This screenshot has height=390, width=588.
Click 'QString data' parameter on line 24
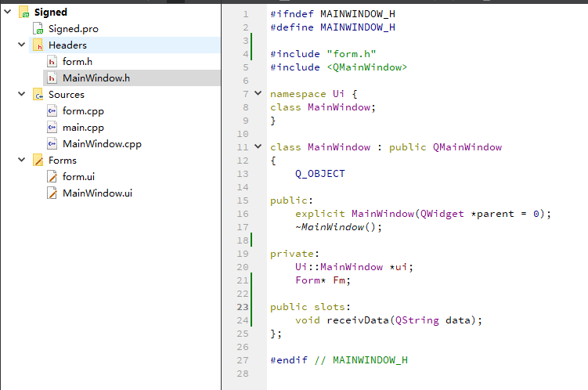click(433, 320)
